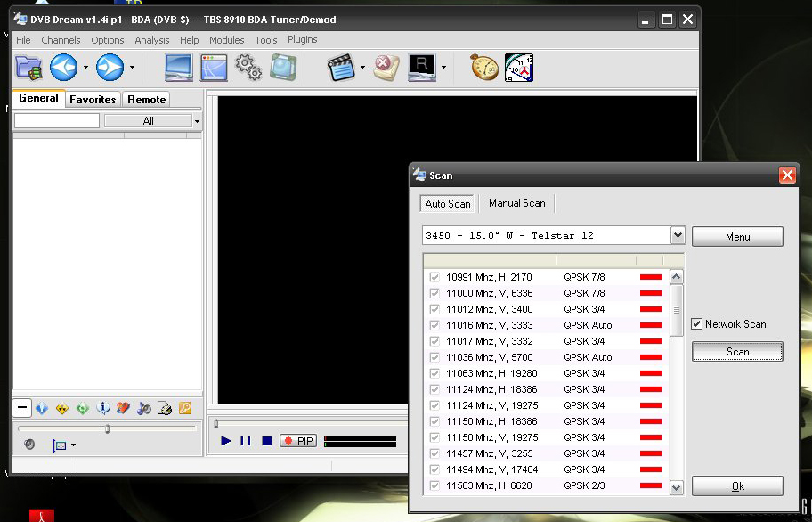Click the blue info icon under channel list
Viewport: 812px width, 522px height.
pyautogui.click(x=103, y=408)
